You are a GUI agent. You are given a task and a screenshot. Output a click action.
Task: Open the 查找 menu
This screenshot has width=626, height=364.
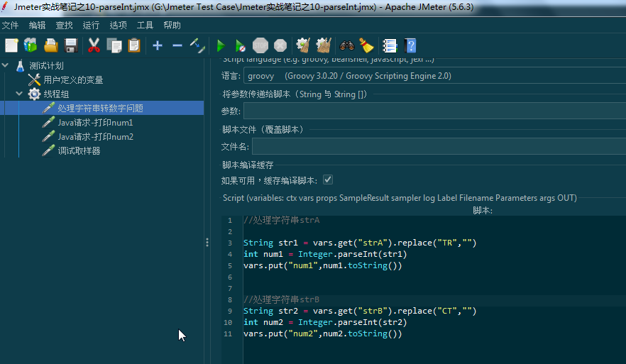[x=65, y=25]
